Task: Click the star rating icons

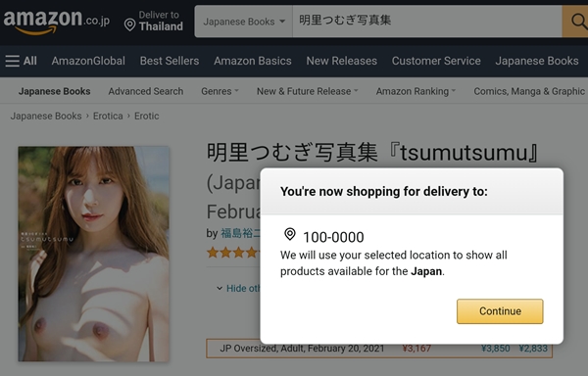Action: (x=233, y=252)
